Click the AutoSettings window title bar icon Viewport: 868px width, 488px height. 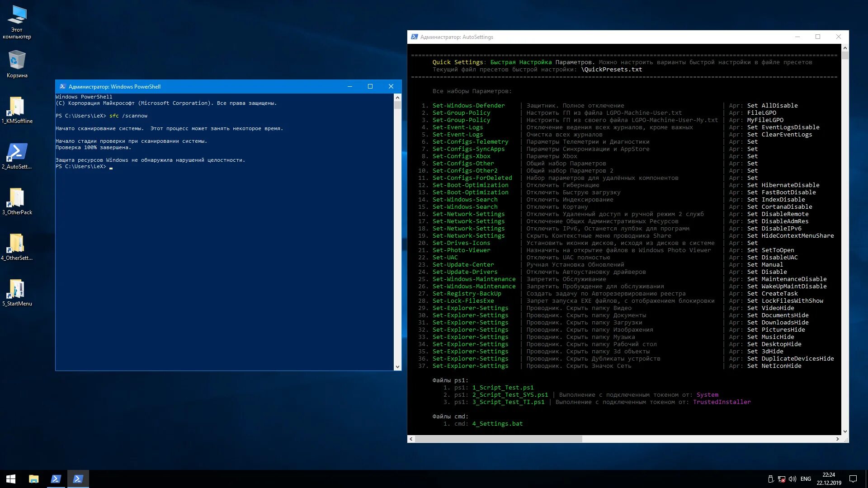[414, 37]
